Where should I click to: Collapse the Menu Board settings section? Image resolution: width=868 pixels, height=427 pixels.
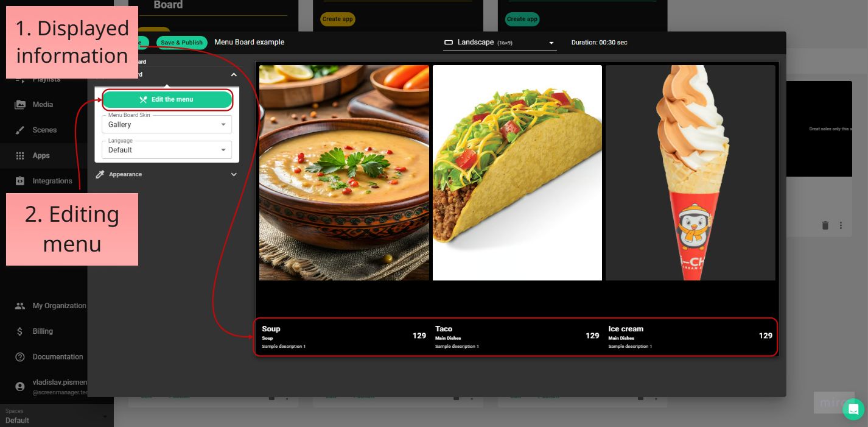click(234, 74)
